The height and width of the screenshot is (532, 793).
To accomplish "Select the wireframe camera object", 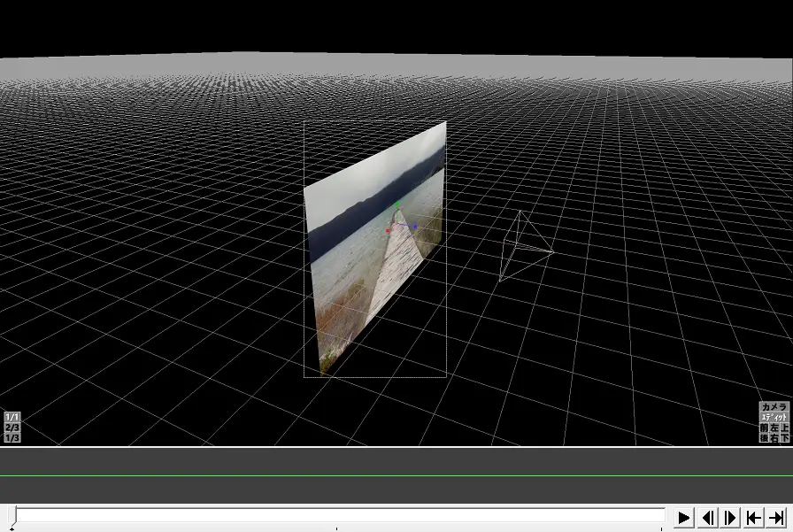I will tap(524, 247).
